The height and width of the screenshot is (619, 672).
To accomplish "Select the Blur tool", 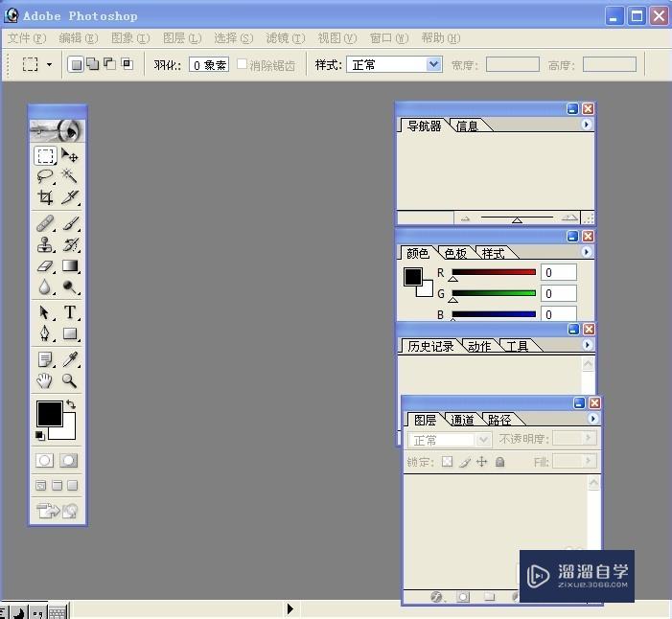I will 45,287.
